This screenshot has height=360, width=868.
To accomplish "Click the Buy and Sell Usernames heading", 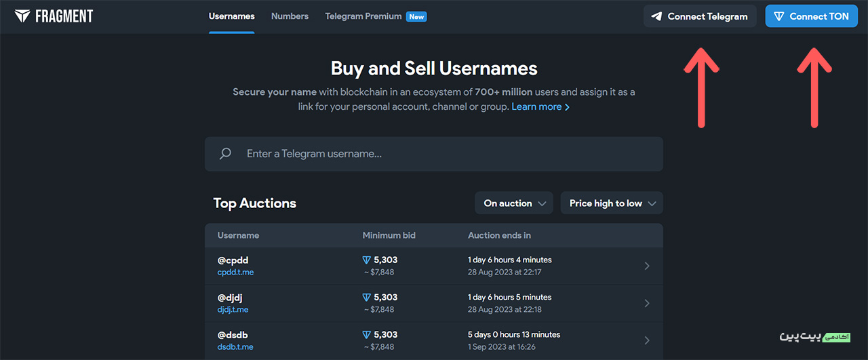I will [434, 68].
